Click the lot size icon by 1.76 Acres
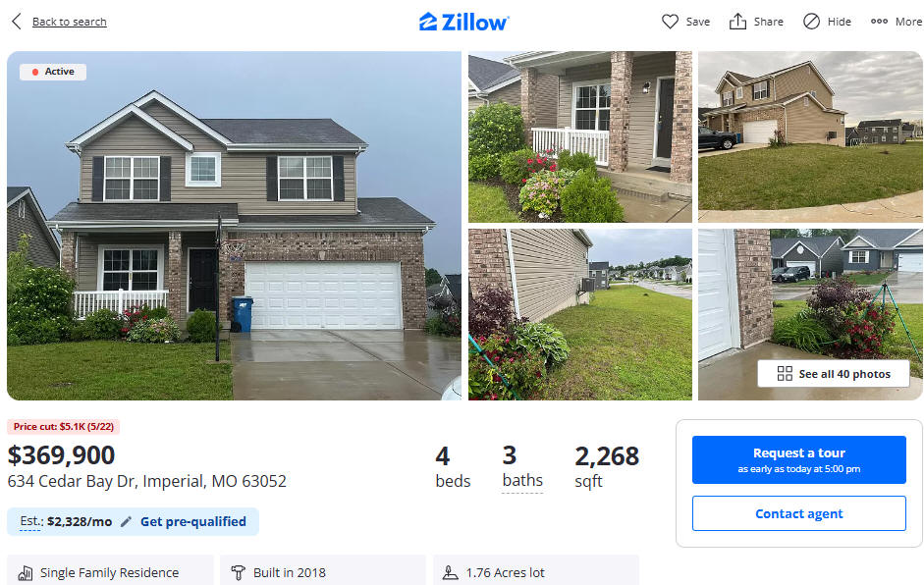This screenshot has height=585, width=924. (450, 573)
